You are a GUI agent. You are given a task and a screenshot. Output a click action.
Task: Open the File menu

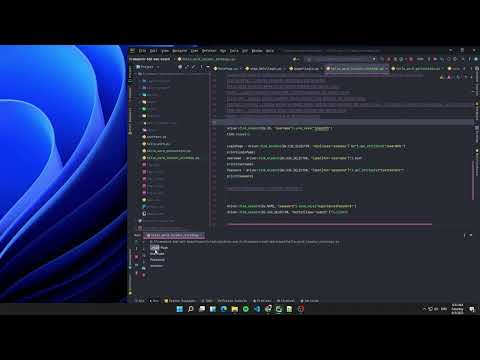[x=142, y=51]
